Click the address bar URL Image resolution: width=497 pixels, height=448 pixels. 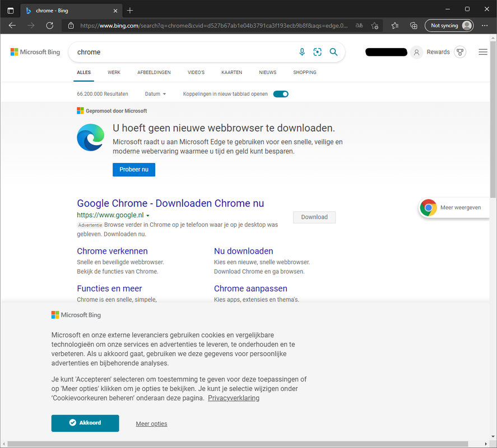(x=214, y=26)
